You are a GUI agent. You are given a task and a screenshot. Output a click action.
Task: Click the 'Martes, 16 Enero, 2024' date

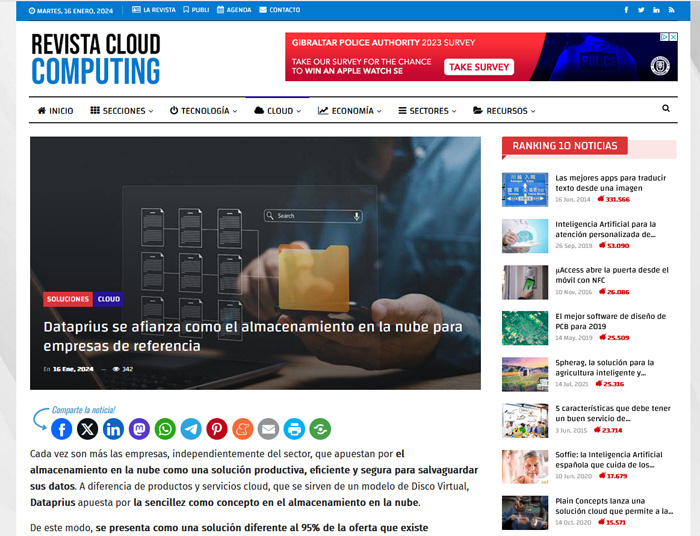(71, 11)
